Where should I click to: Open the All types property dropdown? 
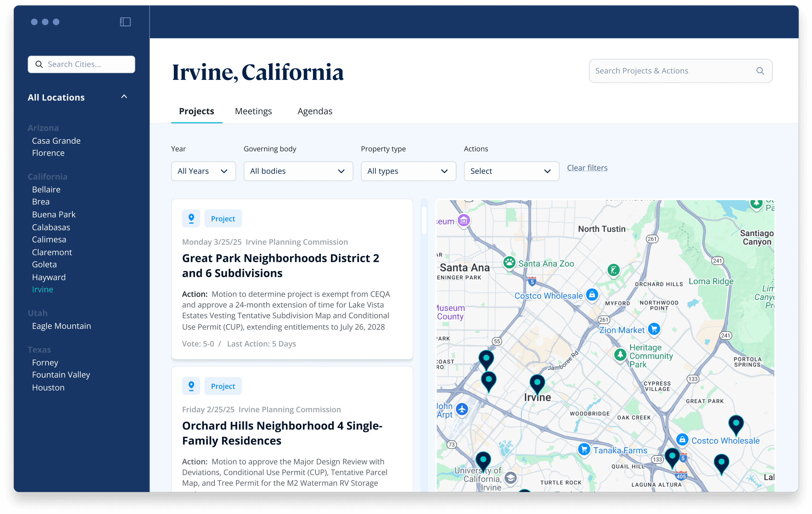pyautogui.click(x=408, y=171)
